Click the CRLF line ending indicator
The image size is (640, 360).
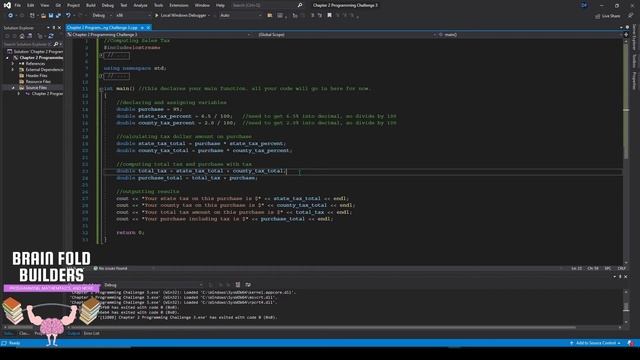(622, 269)
